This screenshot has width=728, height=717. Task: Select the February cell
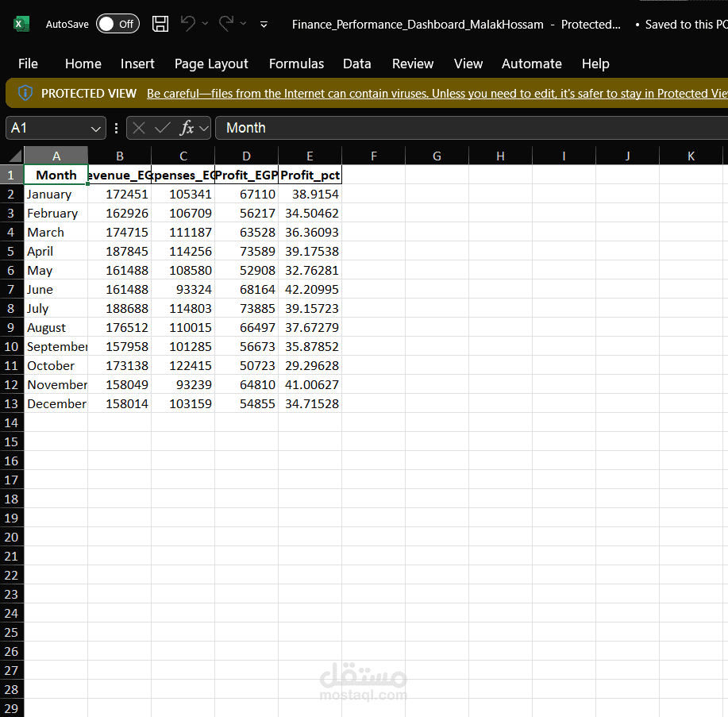tap(56, 213)
